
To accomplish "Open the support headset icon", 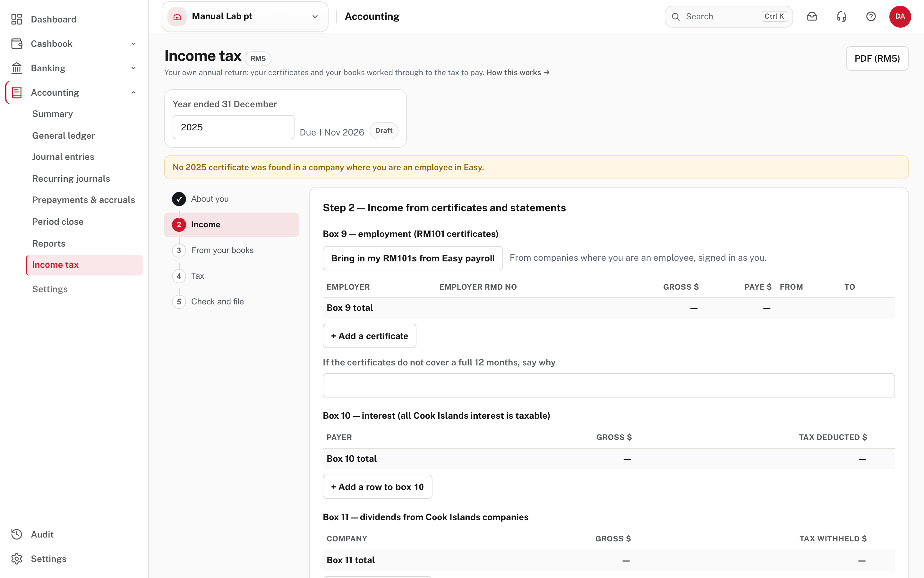I will click(x=842, y=16).
